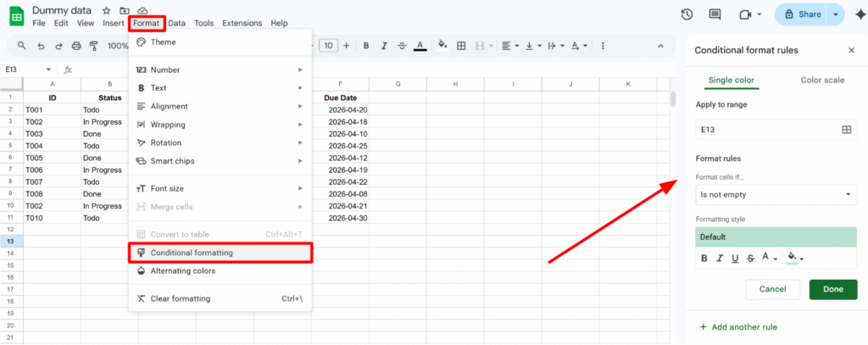Viewport: 868px width, 345px height.
Task: Star the Dummy data document
Action: [x=106, y=9]
